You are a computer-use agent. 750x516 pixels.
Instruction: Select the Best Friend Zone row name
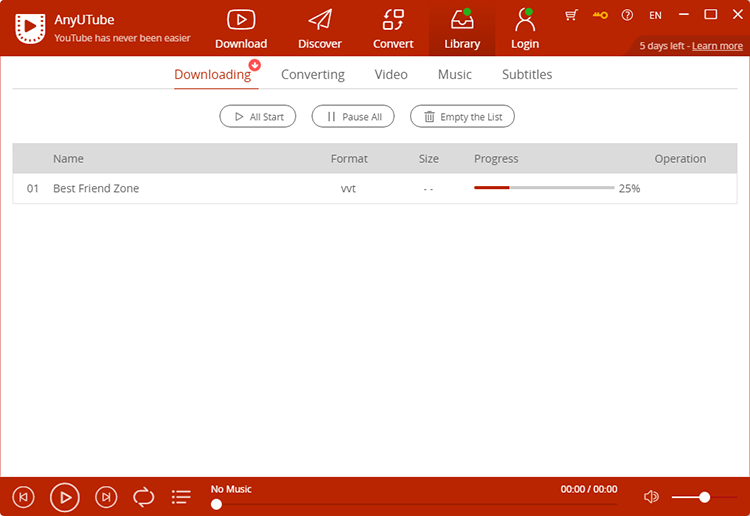[96, 188]
